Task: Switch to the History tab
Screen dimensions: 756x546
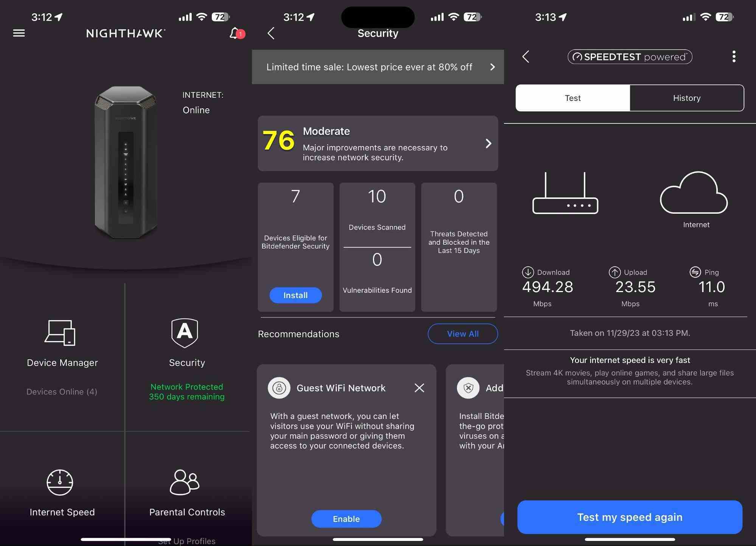Action: [687, 97]
